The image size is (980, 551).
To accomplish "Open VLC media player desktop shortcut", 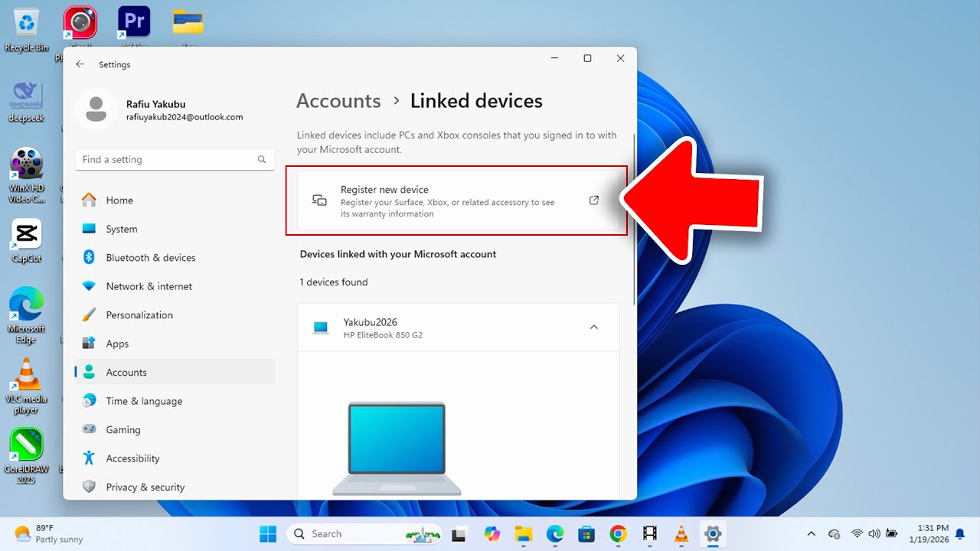I will [27, 386].
